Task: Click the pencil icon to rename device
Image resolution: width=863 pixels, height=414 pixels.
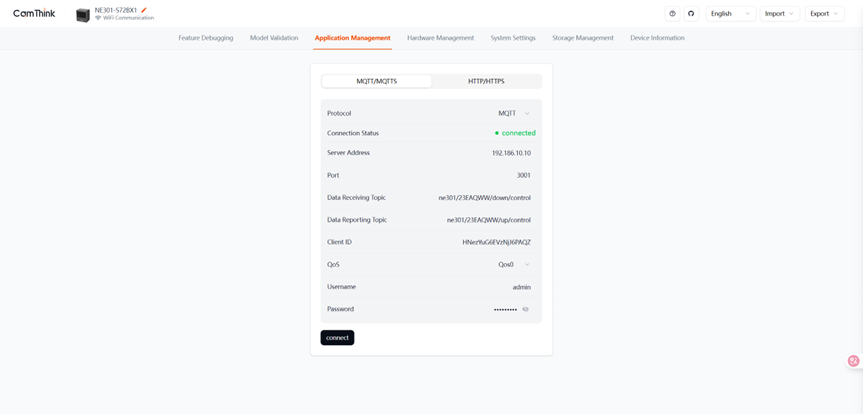Action: (144, 10)
